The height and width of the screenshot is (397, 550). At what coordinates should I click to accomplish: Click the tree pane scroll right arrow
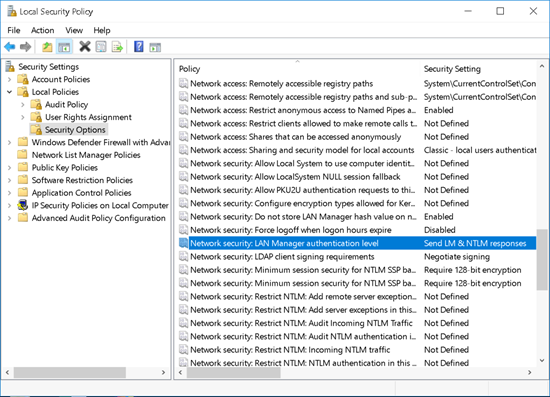pos(163,372)
